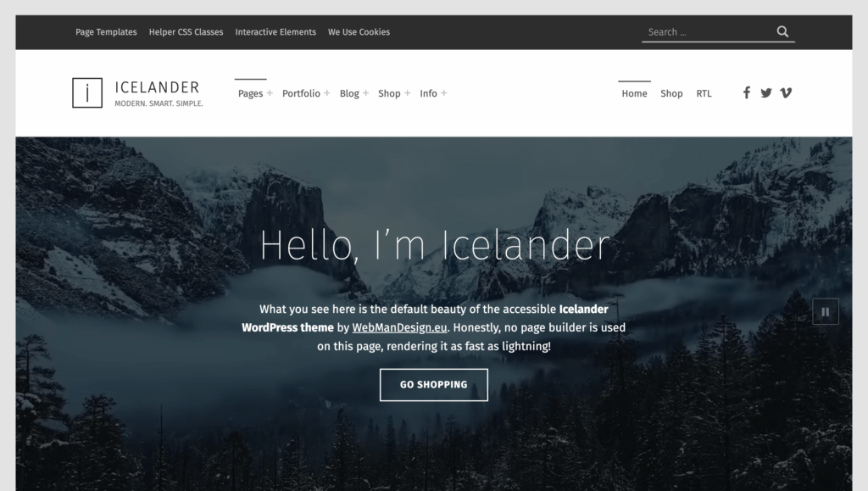Screen dimensions: 868x491
Task: Click the GO SHOPPING button
Action: (x=433, y=384)
